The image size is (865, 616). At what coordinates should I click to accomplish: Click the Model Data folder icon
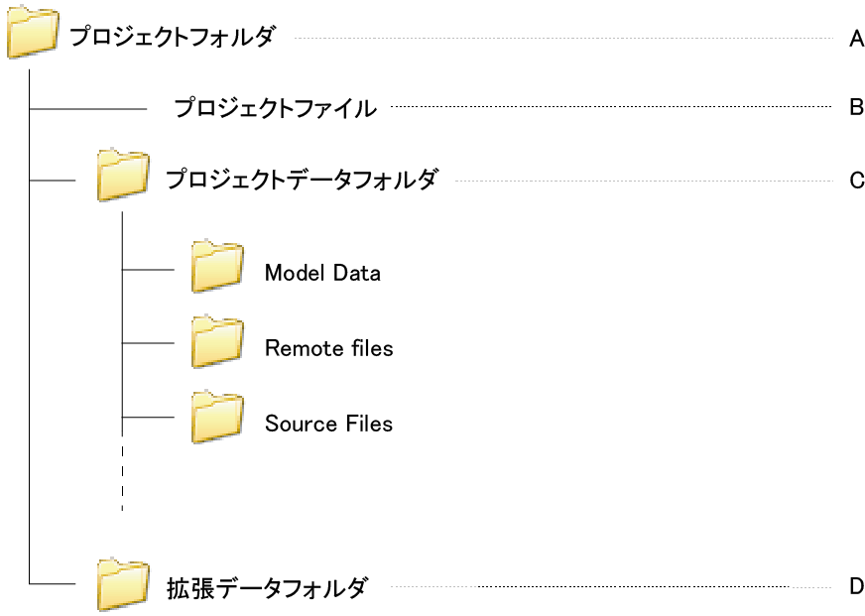point(216,266)
